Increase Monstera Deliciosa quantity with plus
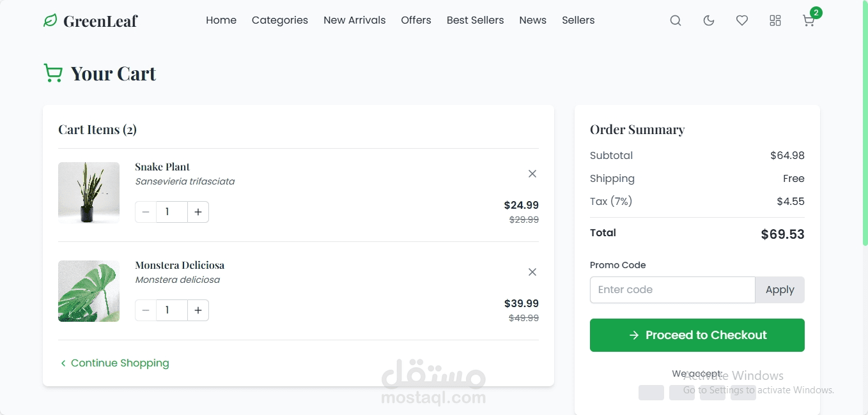The height and width of the screenshot is (415, 868). (x=198, y=310)
